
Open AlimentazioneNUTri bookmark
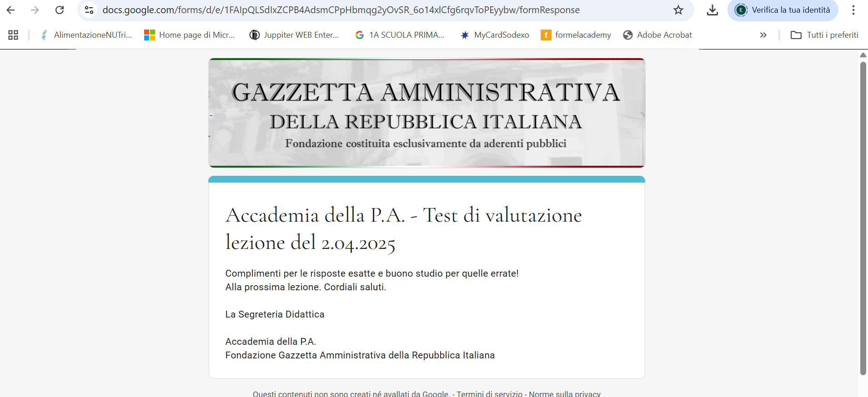(x=86, y=35)
